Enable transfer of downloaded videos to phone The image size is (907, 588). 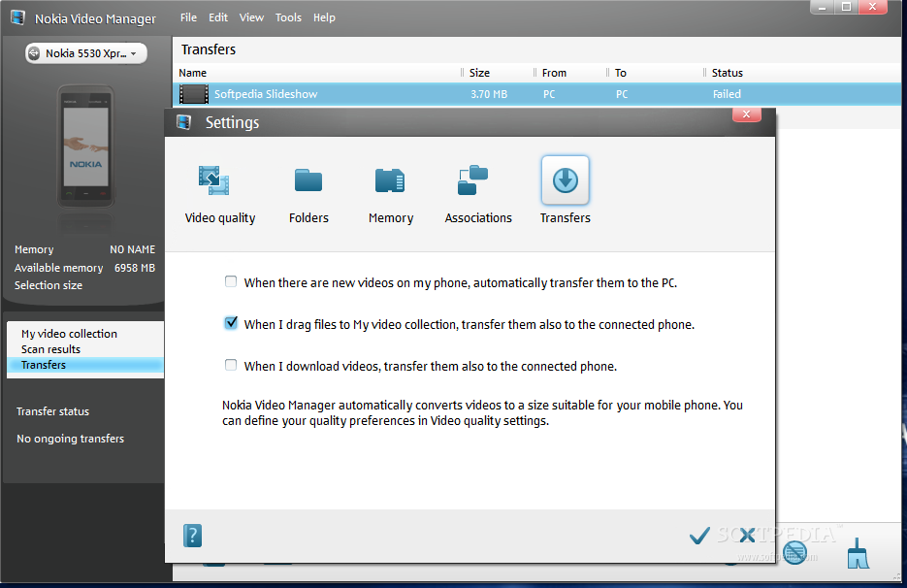pos(231,365)
